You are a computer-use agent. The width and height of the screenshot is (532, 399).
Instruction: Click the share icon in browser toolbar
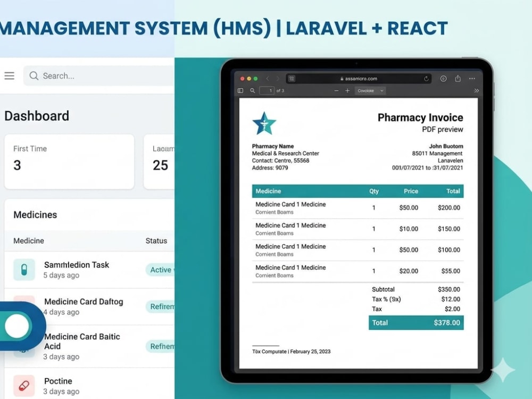coord(458,78)
